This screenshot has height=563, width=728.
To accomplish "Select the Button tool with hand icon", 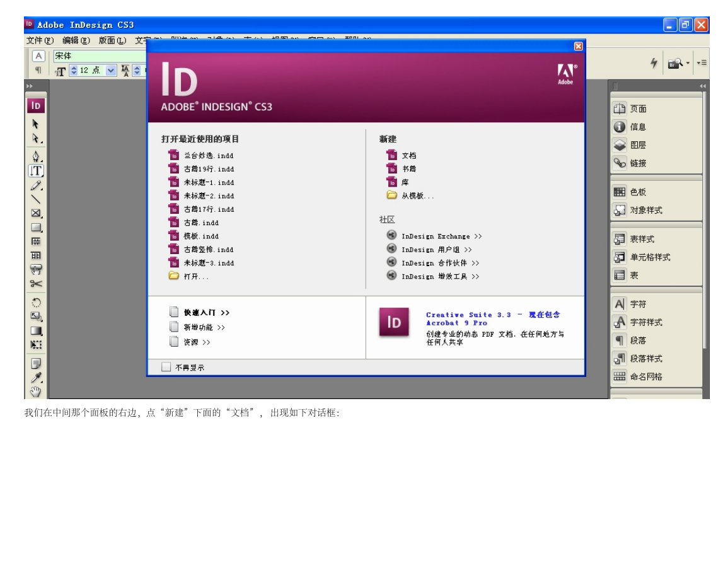I will click(36, 269).
